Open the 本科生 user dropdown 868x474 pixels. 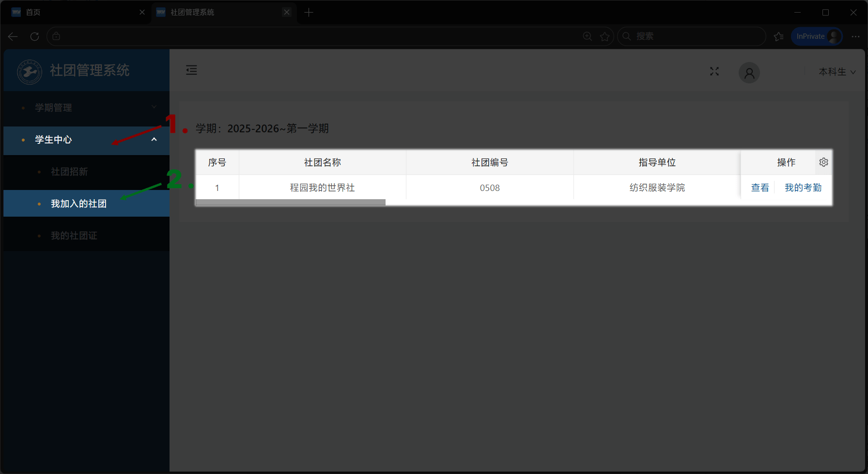[837, 72]
